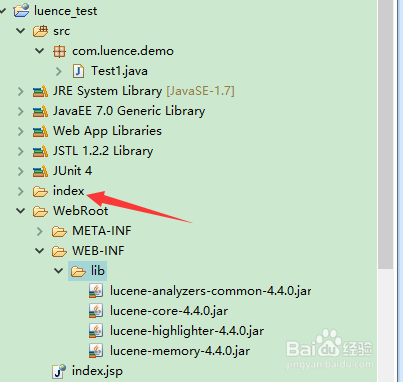The width and height of the screenshot is (403, 382).
Task: Click the lucene-highlighter jar icon
Action: [x=96, y=331]
